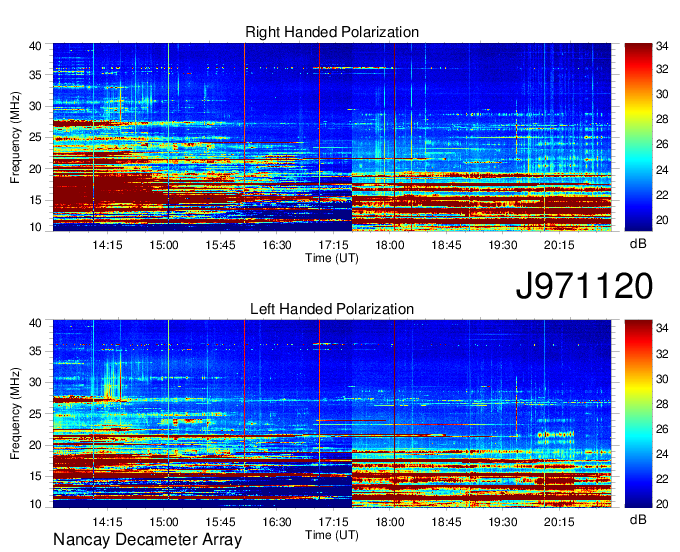This screenshot has width=680, height=552.
Task: Select the "J971120" observation label
Action: [x=584, y=285]
